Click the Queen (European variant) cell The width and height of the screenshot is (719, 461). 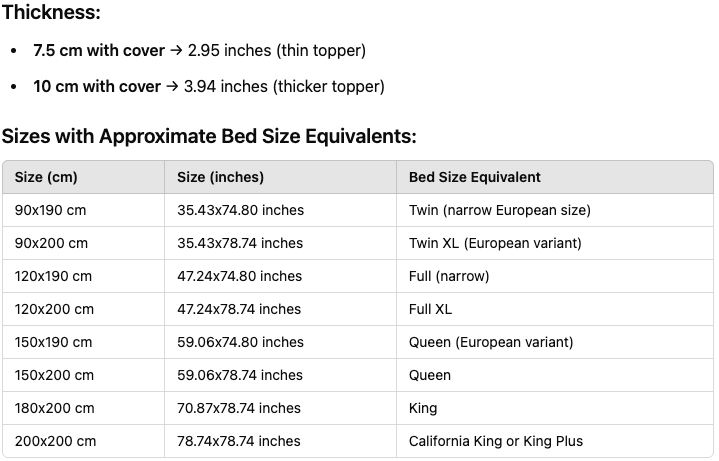tap(491, 342)
